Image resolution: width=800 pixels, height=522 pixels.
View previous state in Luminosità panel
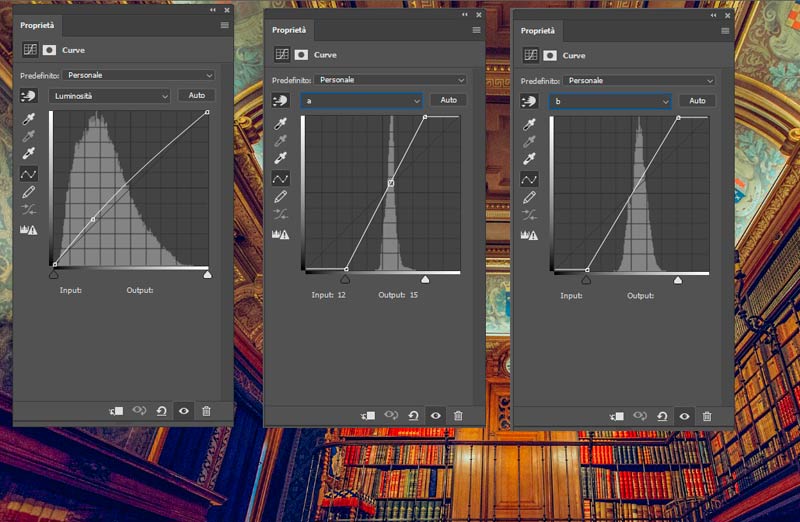[139, 410]
